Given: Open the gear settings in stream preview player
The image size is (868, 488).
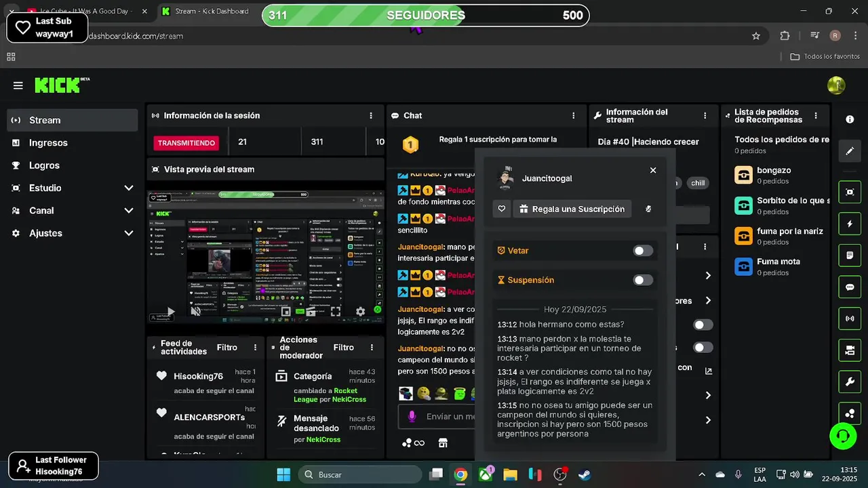Looking at the screenshot, I should [360, 312].
